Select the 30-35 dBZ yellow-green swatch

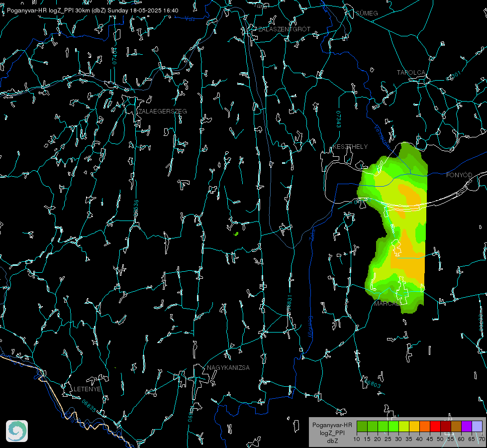click(404, 426)
